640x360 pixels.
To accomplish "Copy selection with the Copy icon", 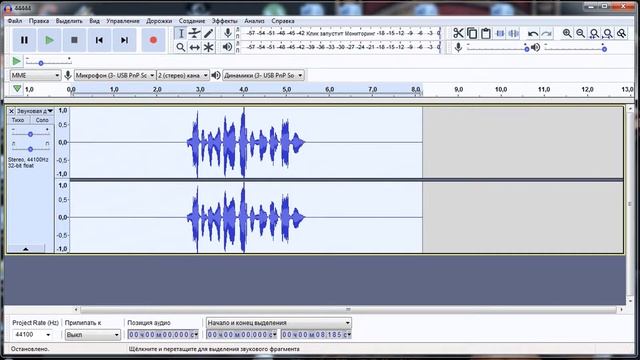I will (x=472, y=33).
